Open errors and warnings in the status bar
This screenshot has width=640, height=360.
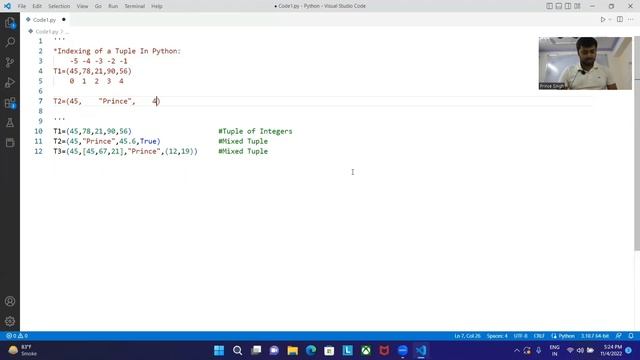[x=17, y=336]
